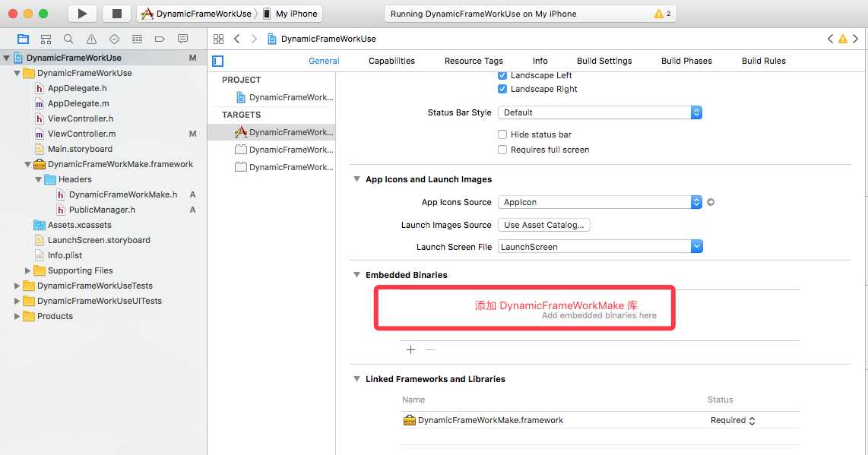Stop the running app
This screenshot has width=868, height=455.
tap(117, 14)
